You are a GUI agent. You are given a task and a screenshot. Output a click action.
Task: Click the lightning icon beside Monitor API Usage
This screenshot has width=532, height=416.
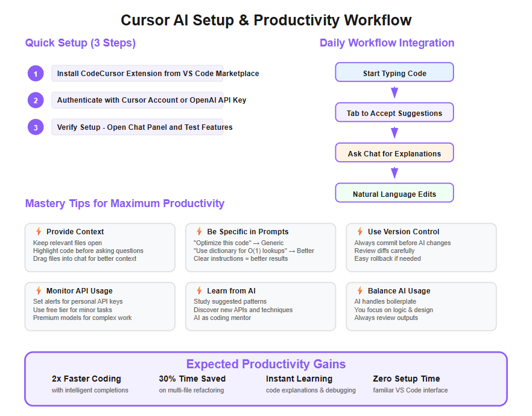[39, 290]
